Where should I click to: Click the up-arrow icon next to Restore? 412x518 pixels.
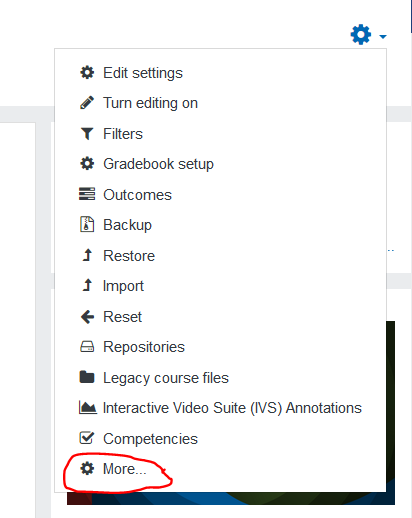coord(87,255)
